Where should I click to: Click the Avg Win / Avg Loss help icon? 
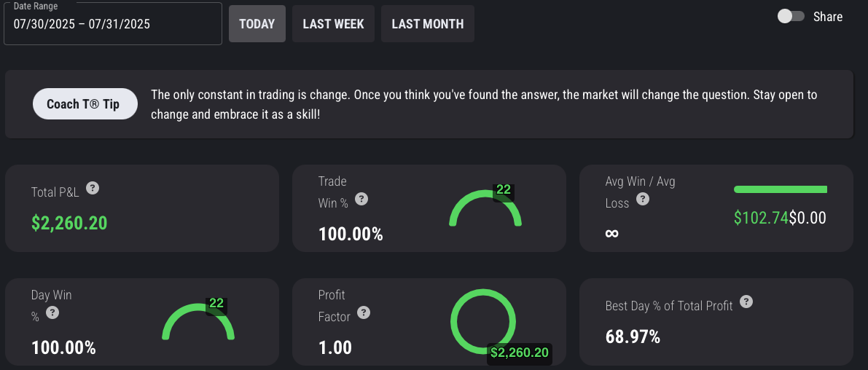643,199
